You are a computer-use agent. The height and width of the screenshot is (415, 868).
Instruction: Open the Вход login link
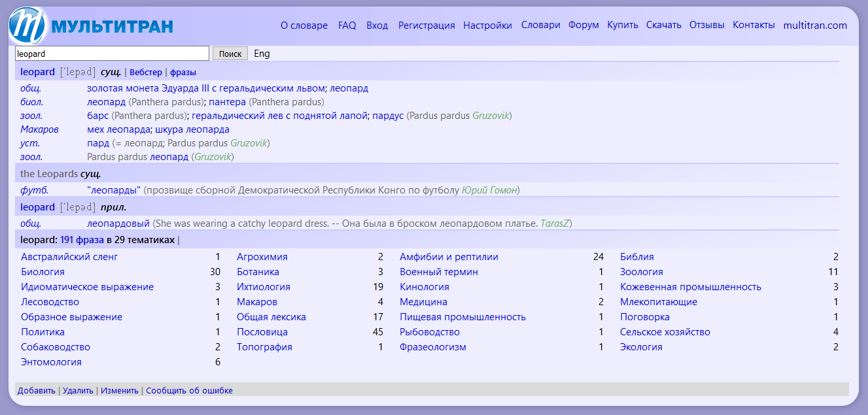click(377, 25)
